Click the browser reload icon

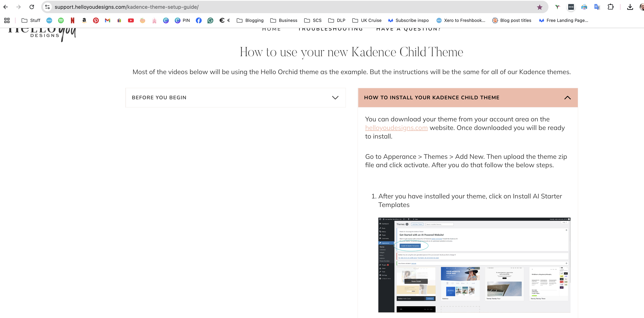32,7
